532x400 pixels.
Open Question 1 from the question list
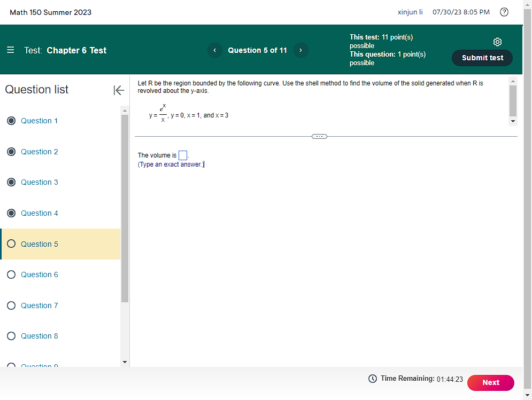(40, 121)
